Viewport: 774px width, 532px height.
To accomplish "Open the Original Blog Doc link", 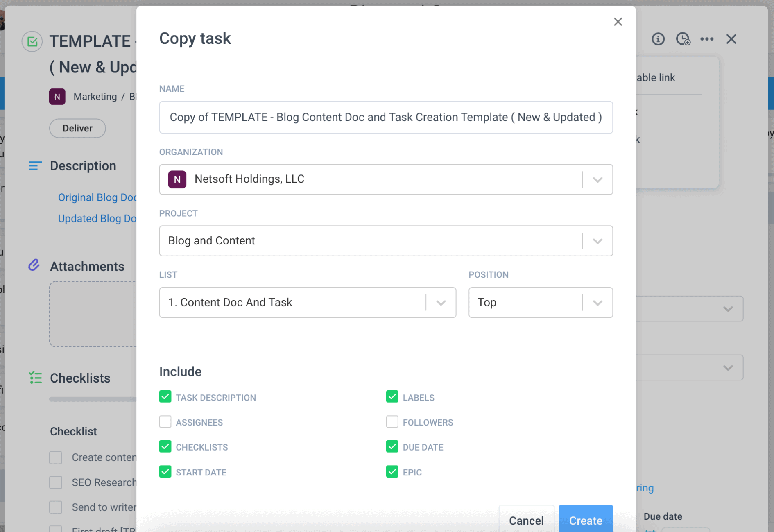I will pyautogui.click(x=97, y=197).
